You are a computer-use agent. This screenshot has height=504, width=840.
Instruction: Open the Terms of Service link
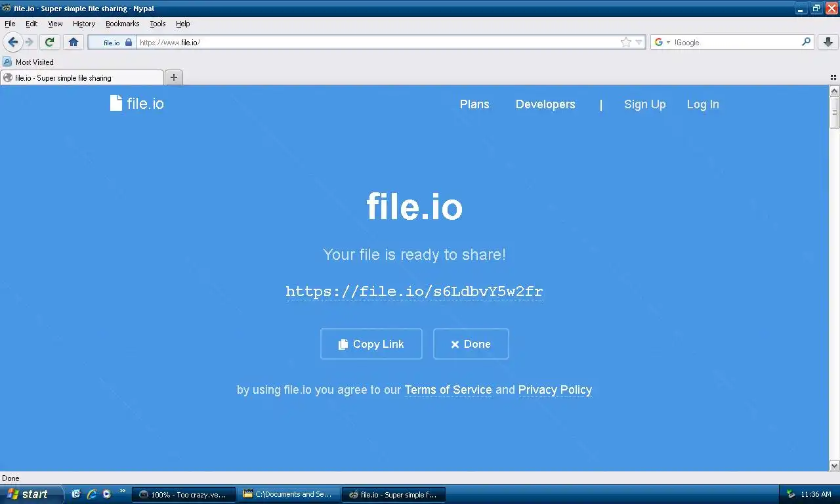click(448, 390)
